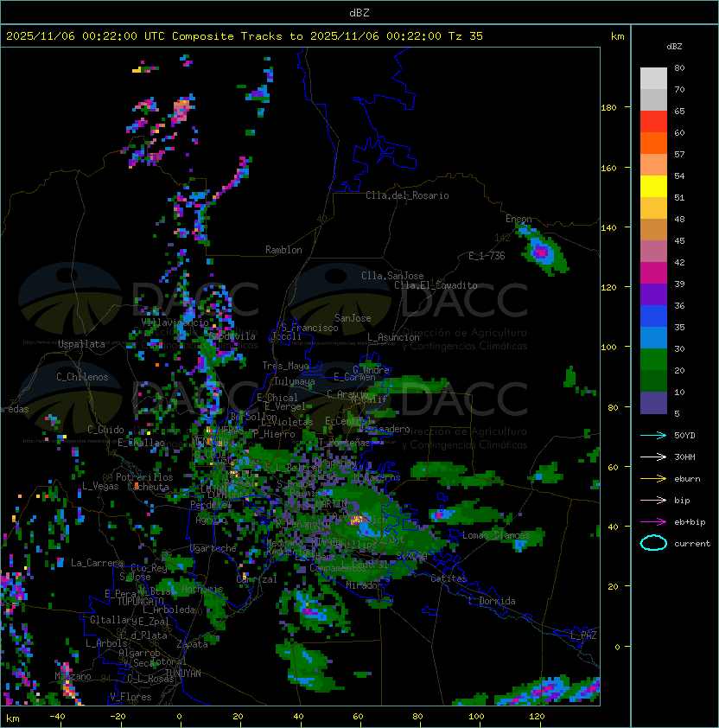Click the 'Mirador' place label
719x728 pixels.
[364, 585]
